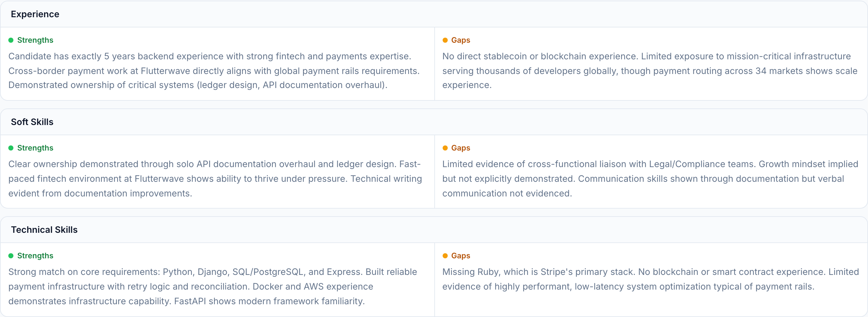868x317 pixels.
Task: Click the orange dot beside Experience Gaps
Action: [445, 41]
